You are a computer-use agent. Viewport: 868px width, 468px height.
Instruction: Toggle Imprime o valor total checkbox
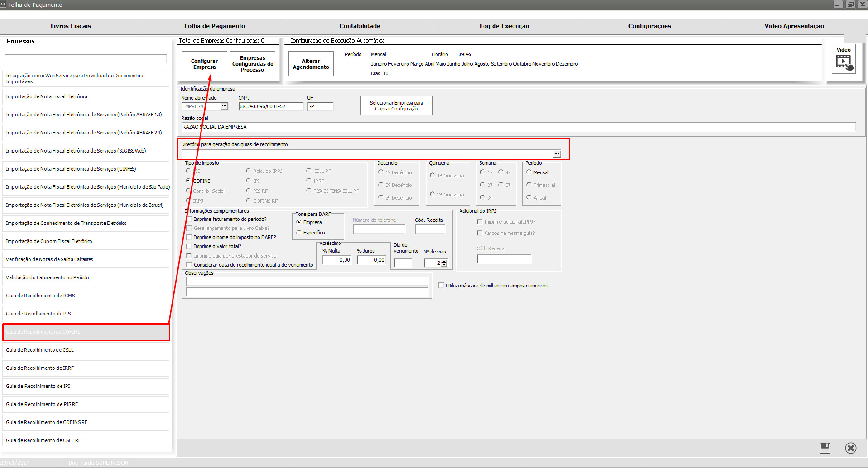(189, 246)
